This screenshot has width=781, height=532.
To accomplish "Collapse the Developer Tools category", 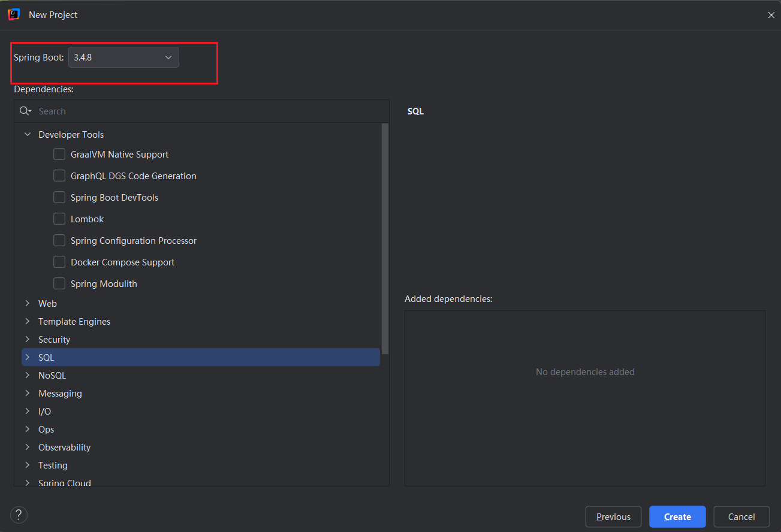I will (27, 134).
